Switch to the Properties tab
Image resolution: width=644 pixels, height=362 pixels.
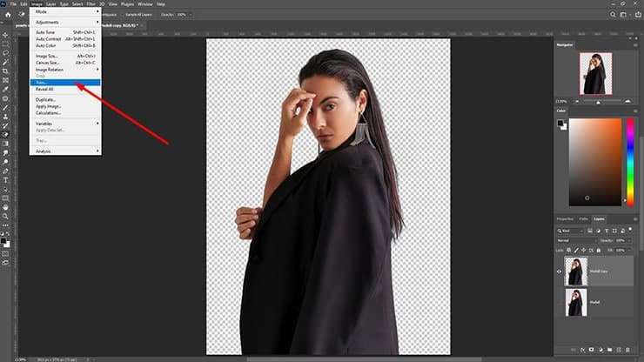(565, 219)
